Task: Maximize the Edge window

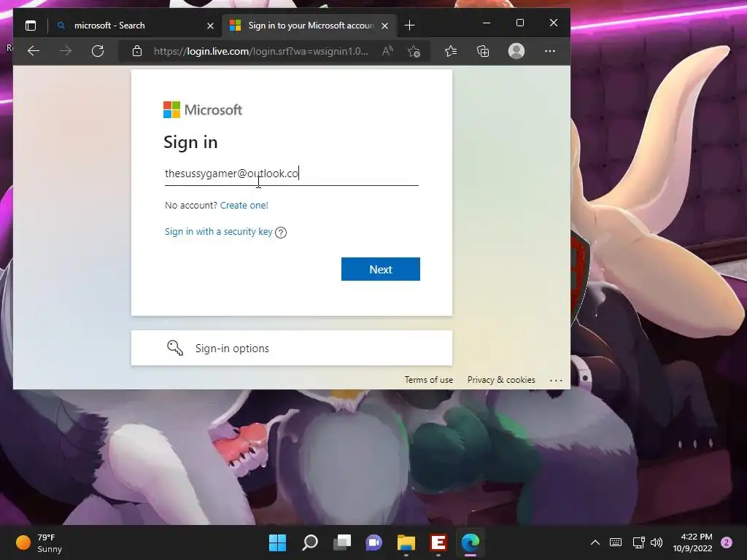Action: 519,23
